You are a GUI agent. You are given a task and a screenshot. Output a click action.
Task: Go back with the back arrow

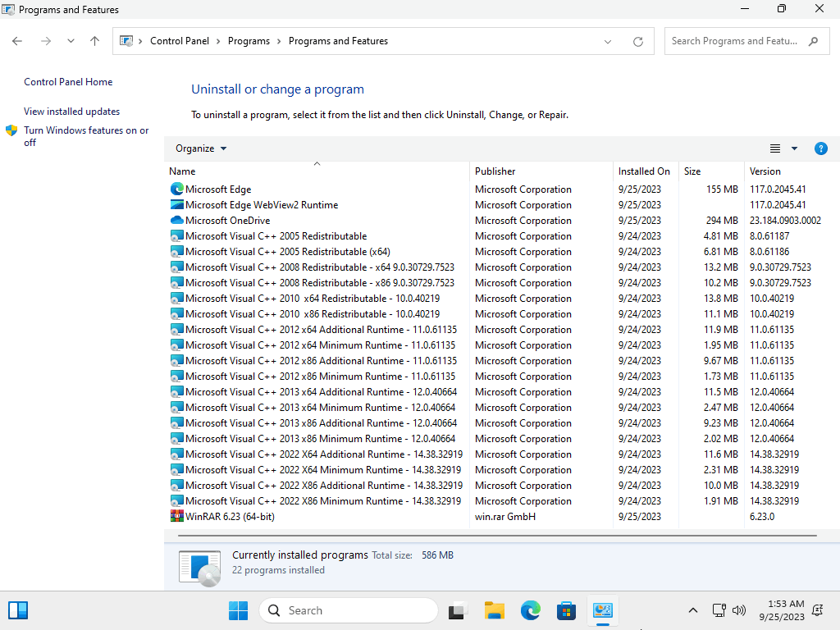point(17,41)
